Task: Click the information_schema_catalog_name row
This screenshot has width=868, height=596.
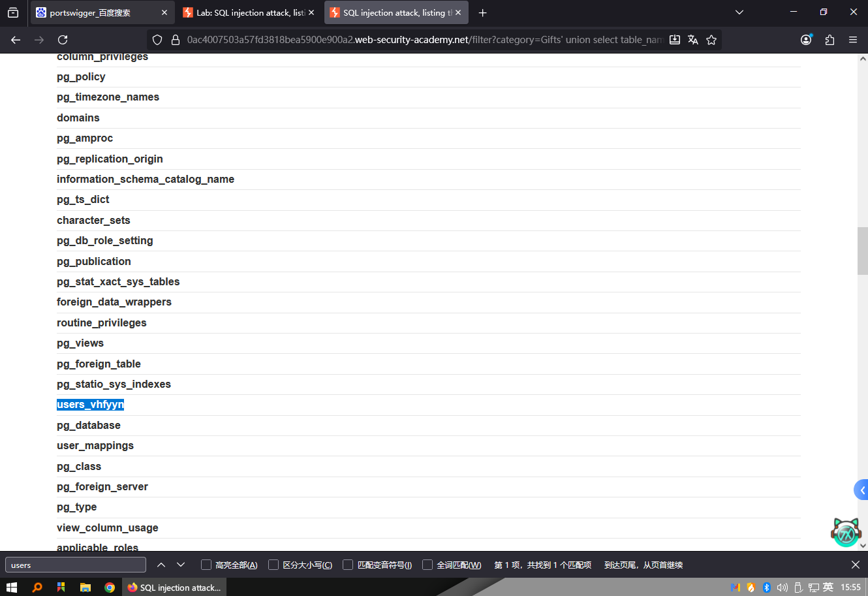Action: coord(428,180)
